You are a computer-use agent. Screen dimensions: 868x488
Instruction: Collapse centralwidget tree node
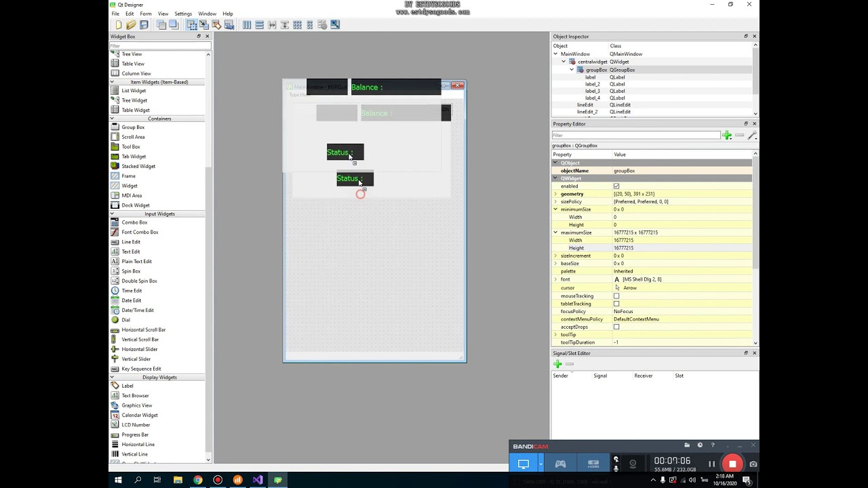coord(564,62)
